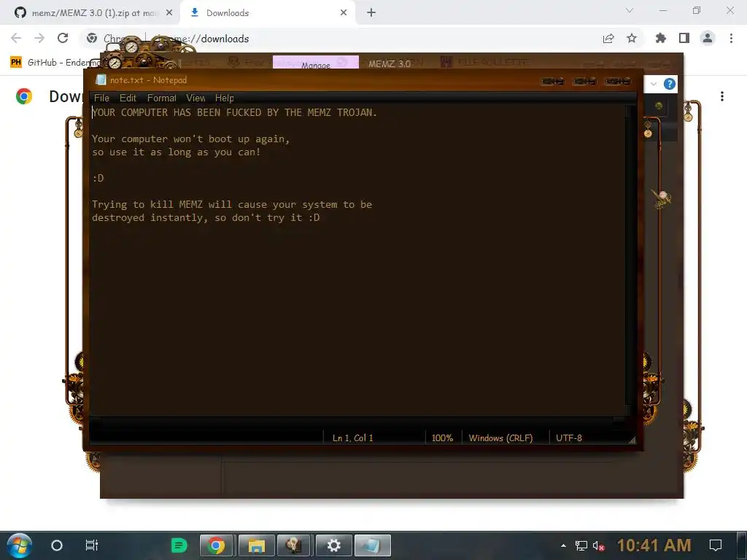747x560 pixels.
Task: Select the Downloads tab in Chrome
Action: coord(267,13)
